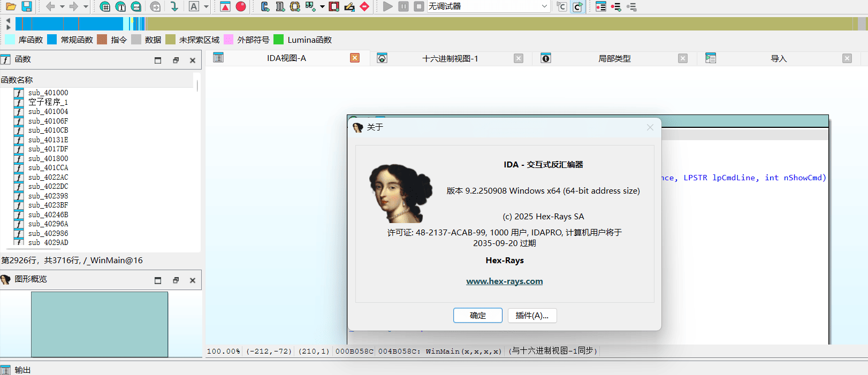
Task: Expand the forward navigation history dropdown
Action: point(86,6)
